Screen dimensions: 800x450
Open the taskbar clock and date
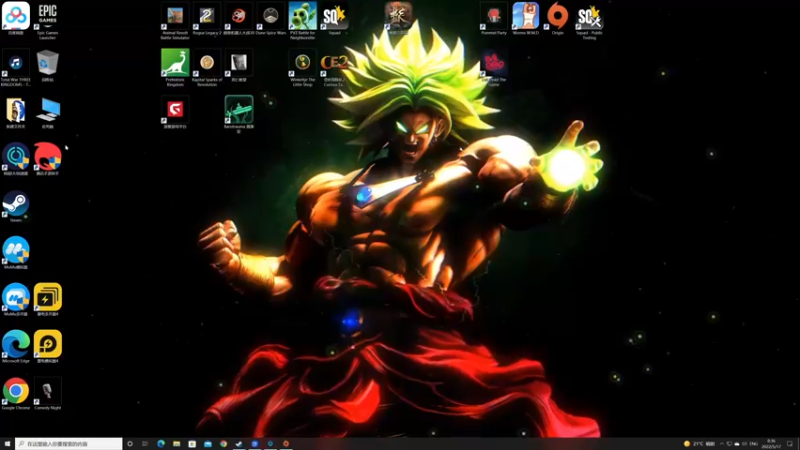[771, 444]
